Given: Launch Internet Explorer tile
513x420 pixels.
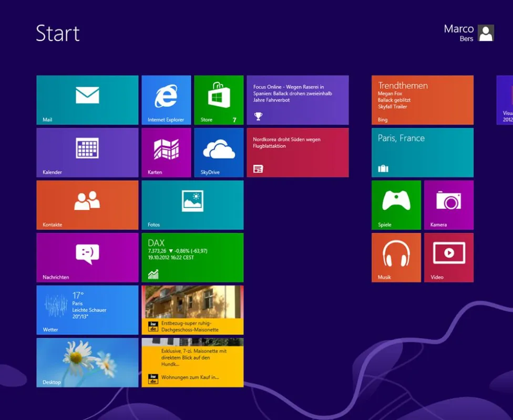Looking at the screenshot, I should [x=166, y=100].
